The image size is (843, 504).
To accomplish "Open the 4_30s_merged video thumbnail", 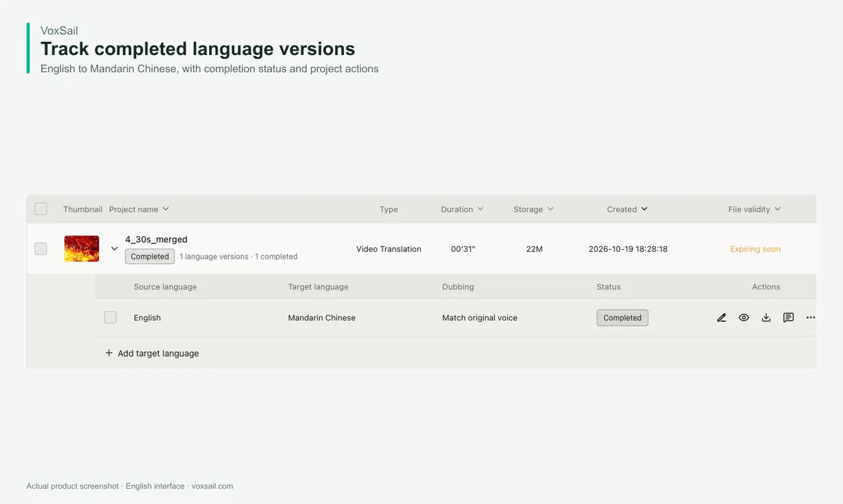I will 82,249.
